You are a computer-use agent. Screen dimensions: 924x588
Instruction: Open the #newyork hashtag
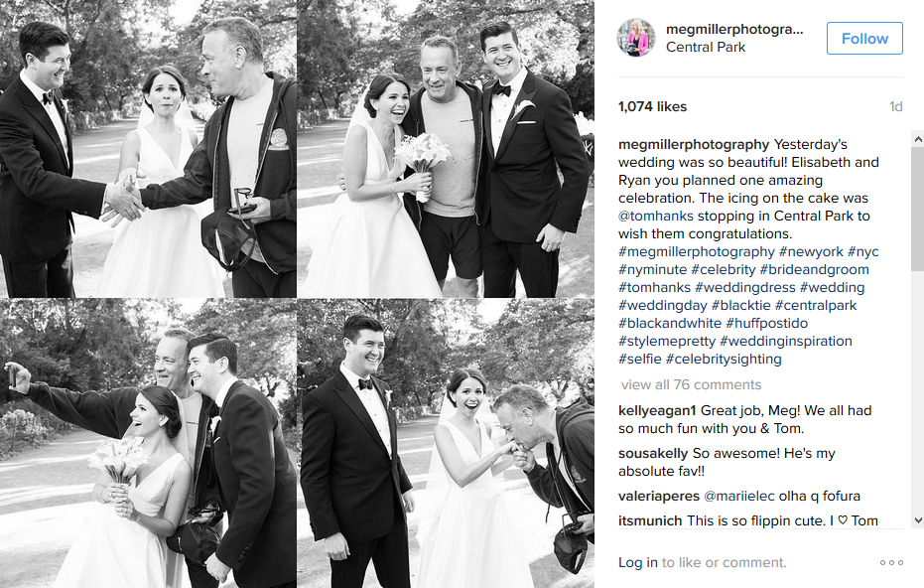(811, 252)
